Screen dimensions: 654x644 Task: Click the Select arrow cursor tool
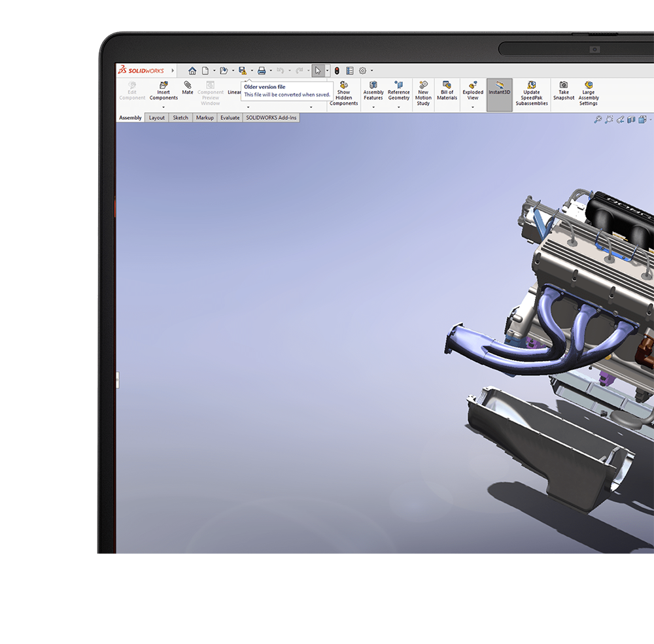pyautogui.click(x=318, y=71)
